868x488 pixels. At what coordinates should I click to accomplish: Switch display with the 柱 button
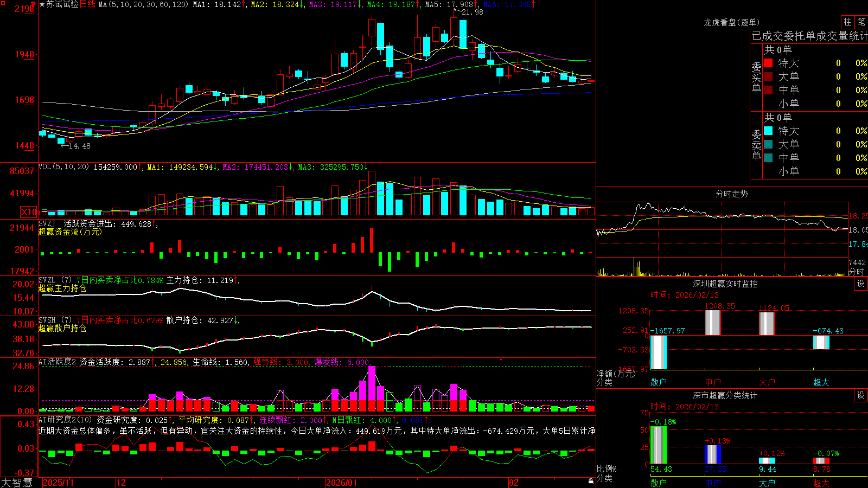pos(847,22)
